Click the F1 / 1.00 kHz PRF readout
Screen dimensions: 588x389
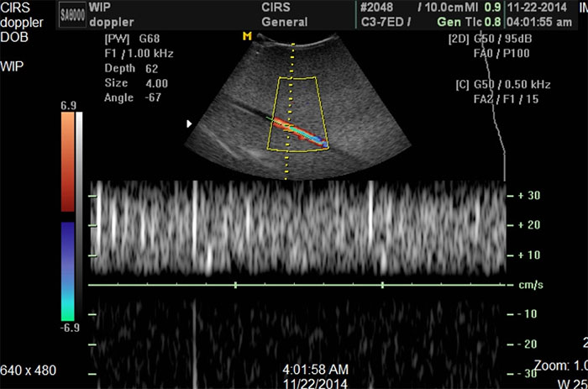[139, 54]
